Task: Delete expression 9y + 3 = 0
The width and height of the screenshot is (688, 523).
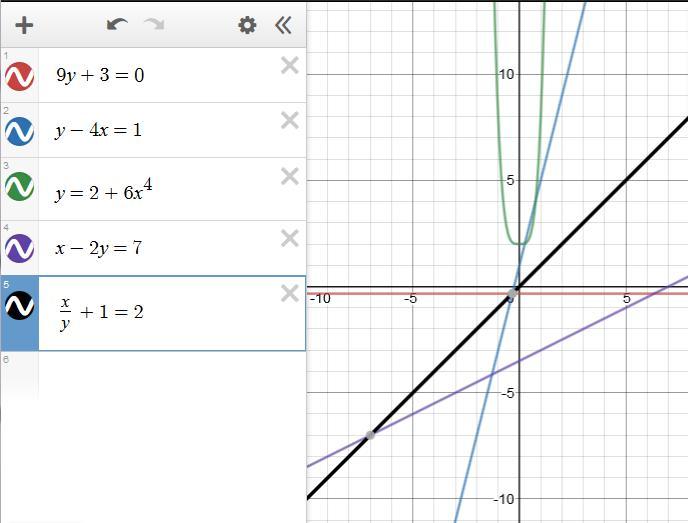Action: [x=290, y=65]
